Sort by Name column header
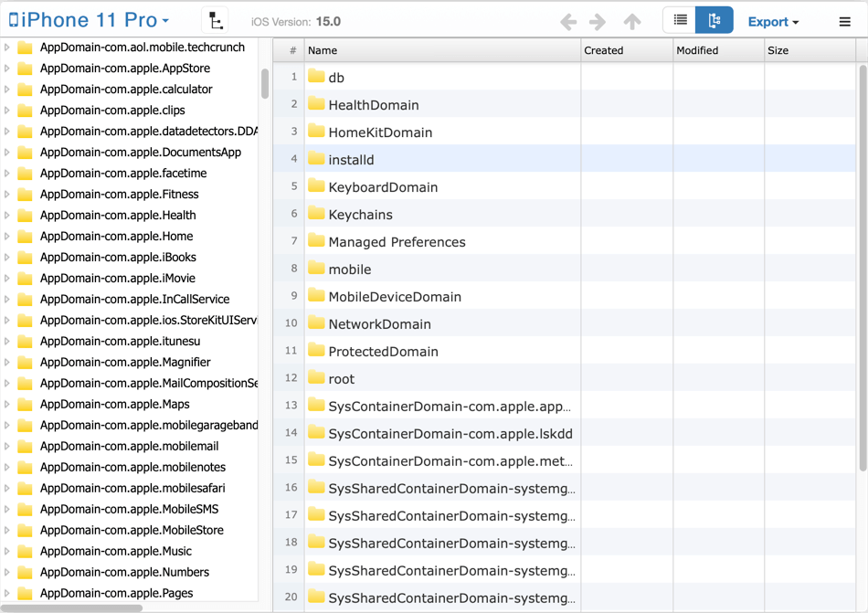Image resolution: width=868 pixels, height=613 pixels. pos(442,50)
